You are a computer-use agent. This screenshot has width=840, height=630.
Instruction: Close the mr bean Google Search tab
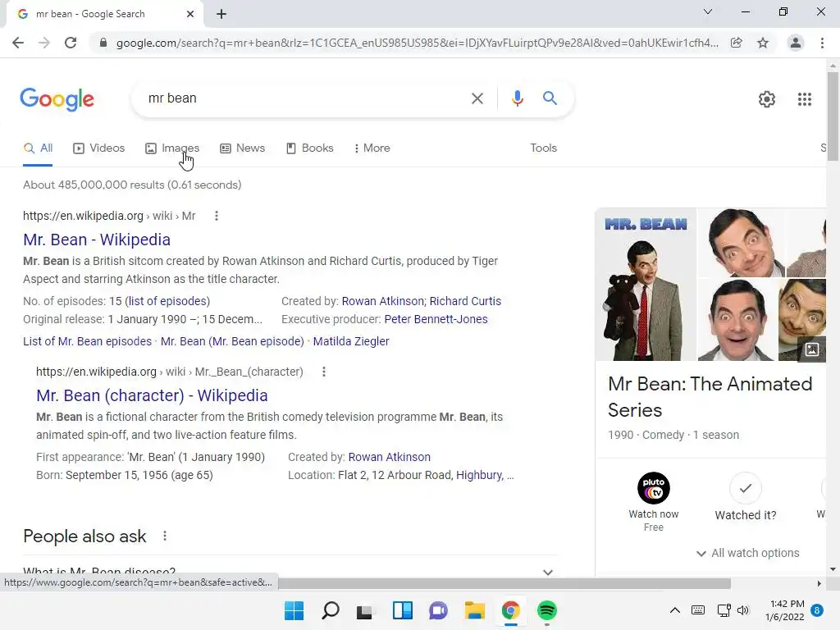click(x=190, y=14)
